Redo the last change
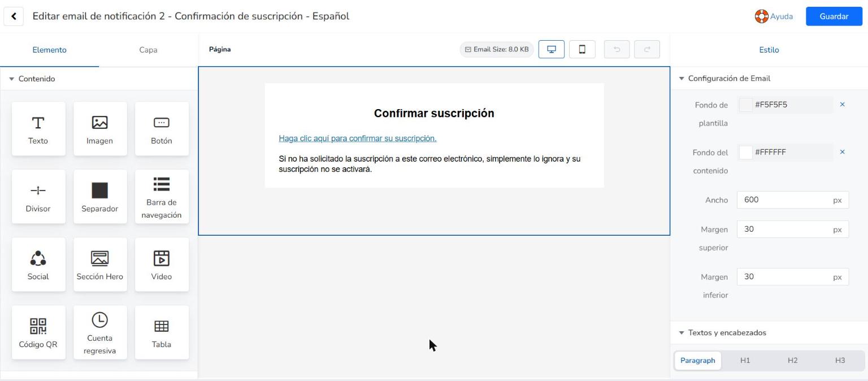Viewport: 868px width, 381px height. [x=647, y=49]
